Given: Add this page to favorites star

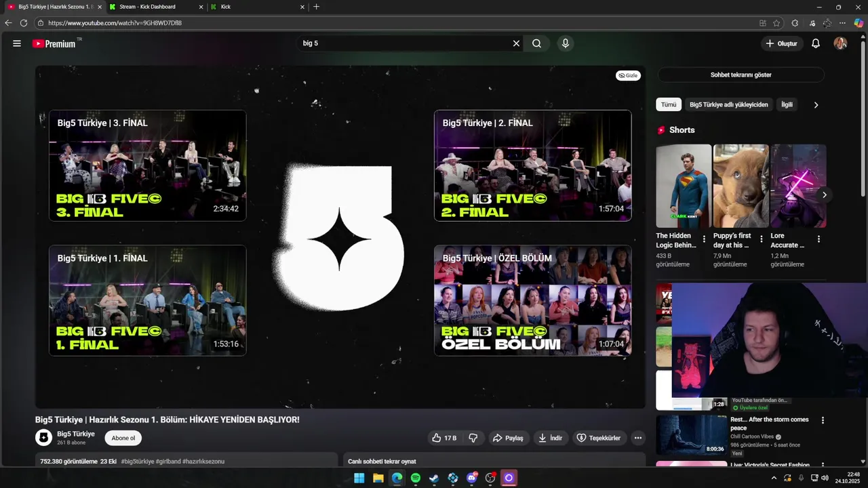Looking at the screenshot, I should click(776, 23).
